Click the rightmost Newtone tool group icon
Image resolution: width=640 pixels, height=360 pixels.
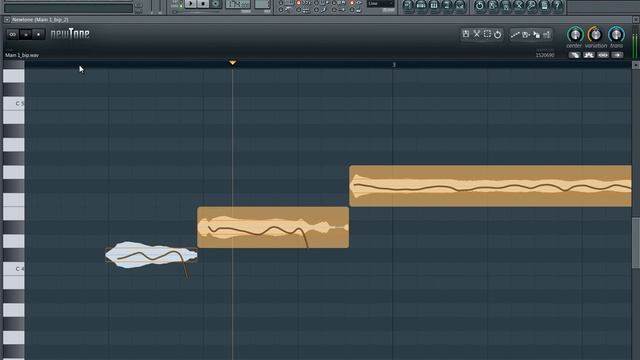pos(547,35)
